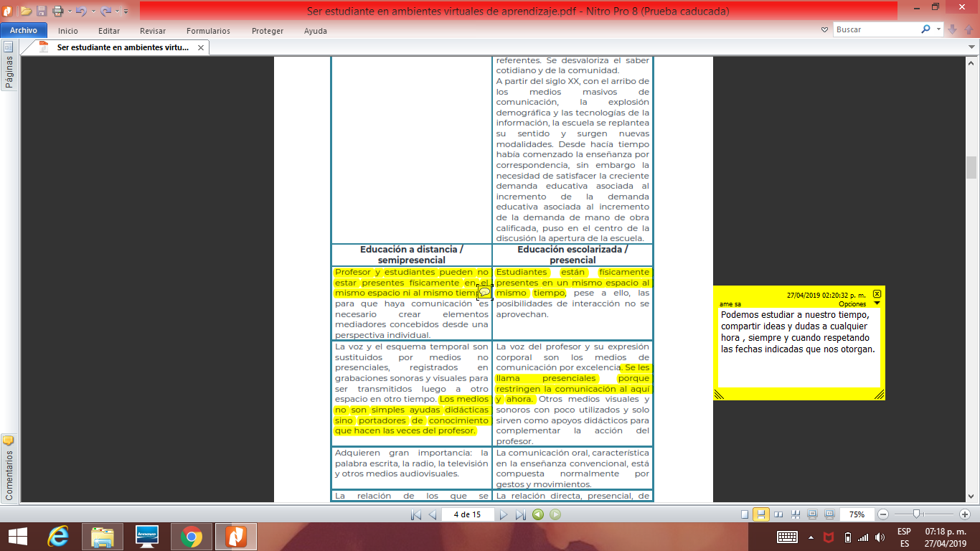This screenshot has height=551, width=980.
Task: Open the Archivo menu
Action: click(x=24, y=31)
